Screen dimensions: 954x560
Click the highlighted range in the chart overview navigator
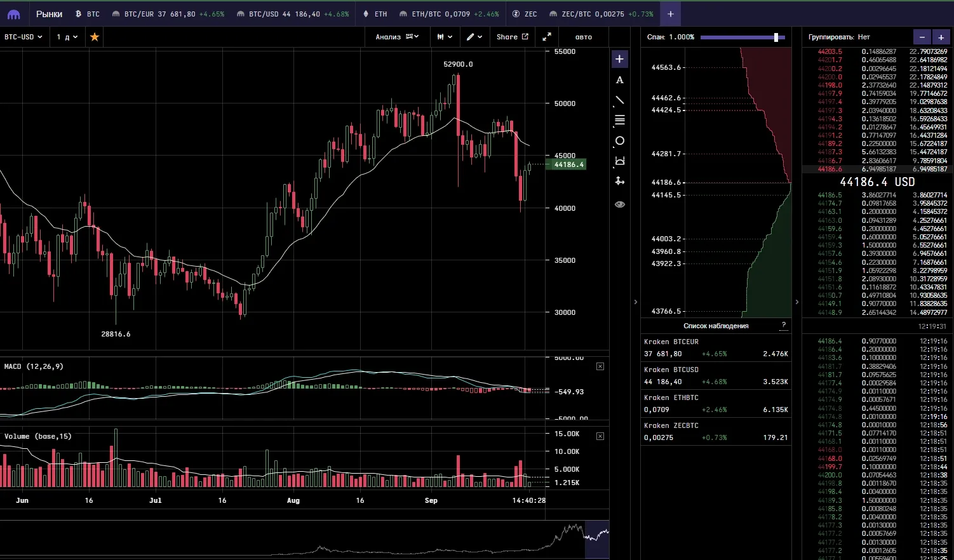click(x=596, y=539)
